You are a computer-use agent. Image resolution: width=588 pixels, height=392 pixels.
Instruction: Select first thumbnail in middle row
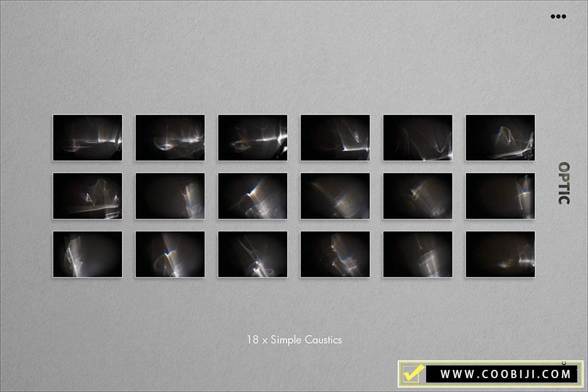pyautogui.click(x=87, y=196)
